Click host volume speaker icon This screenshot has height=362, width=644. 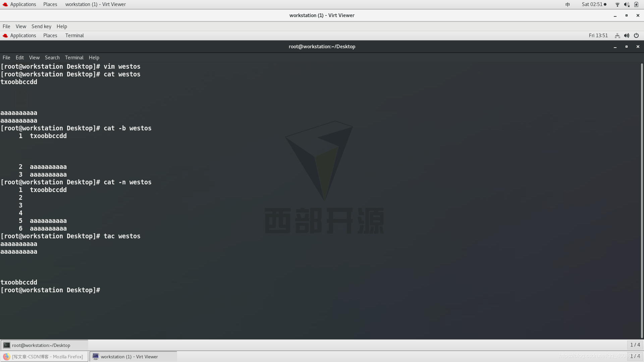pyautogui.click(x=627, y=4)
